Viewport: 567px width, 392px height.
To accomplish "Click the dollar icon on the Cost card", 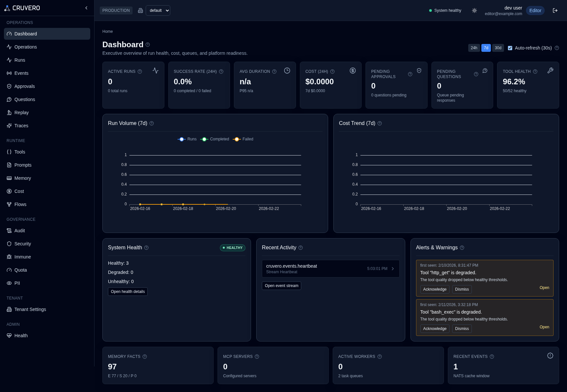I will (x=353, y=70).
